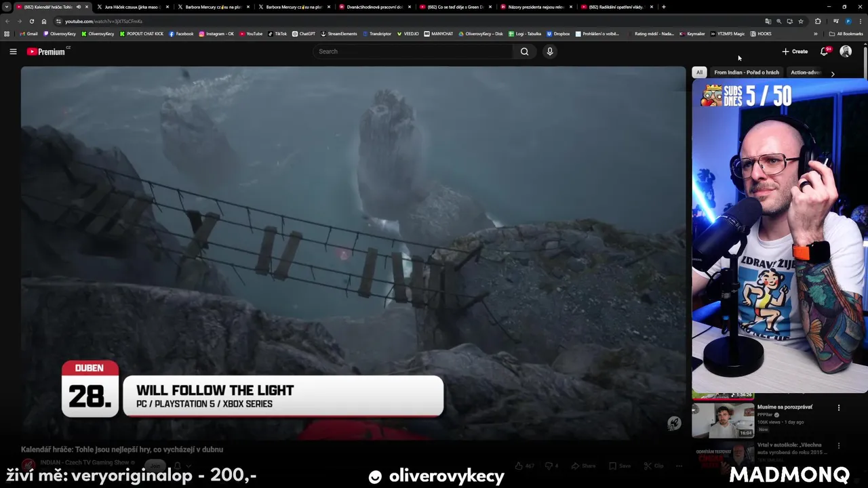Screen dimensions: 868x488
Task: Select From Indian - Pořad o hrách chip
Action: tap(747, 73)
